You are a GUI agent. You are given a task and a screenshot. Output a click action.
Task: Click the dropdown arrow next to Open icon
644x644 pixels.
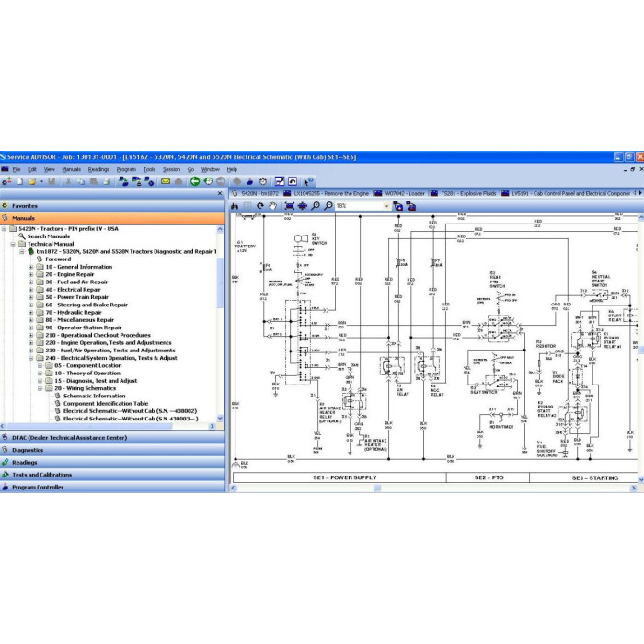[x=42, y=181]
